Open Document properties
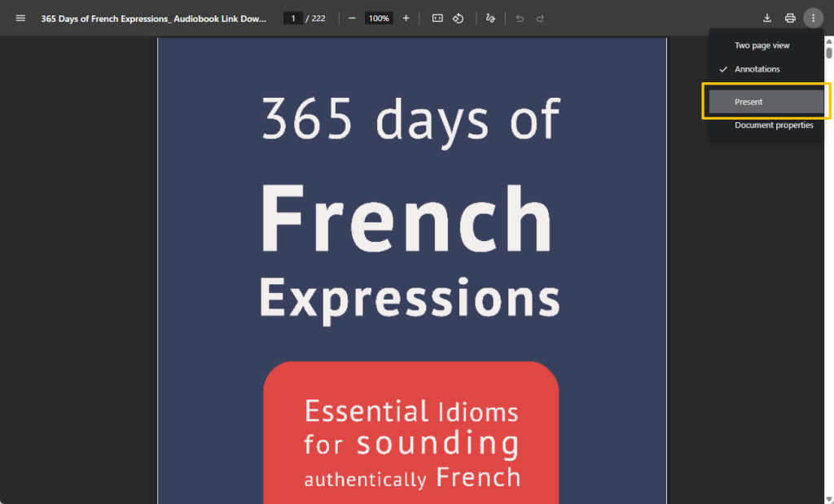 pyautogui.click(x=773, y=125)
